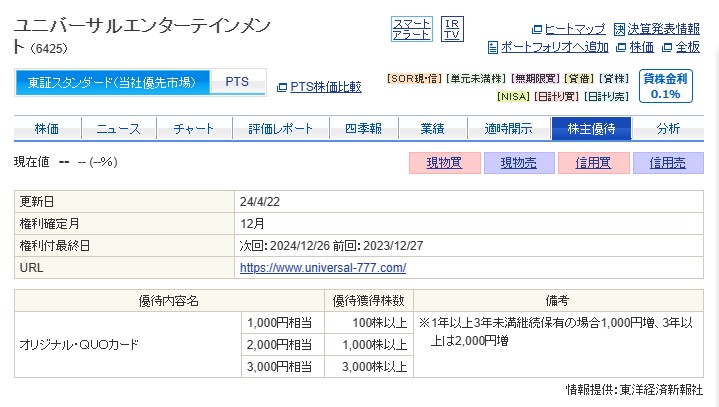
Task: Select the 株主優待 tab
Action: 592,129
